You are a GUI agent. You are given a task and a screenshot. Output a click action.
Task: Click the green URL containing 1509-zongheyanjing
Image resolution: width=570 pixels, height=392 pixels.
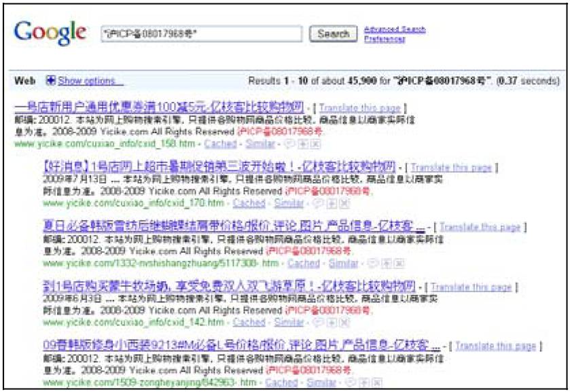149,382
